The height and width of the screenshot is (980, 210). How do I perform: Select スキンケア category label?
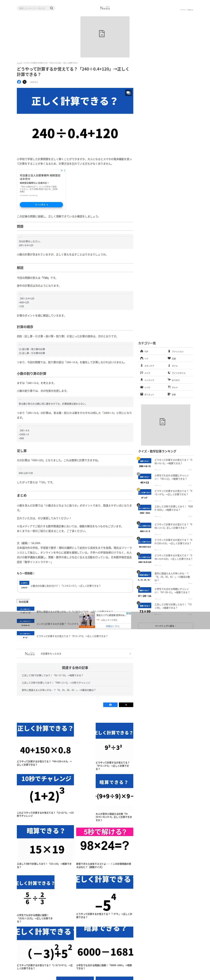(149, 366)
